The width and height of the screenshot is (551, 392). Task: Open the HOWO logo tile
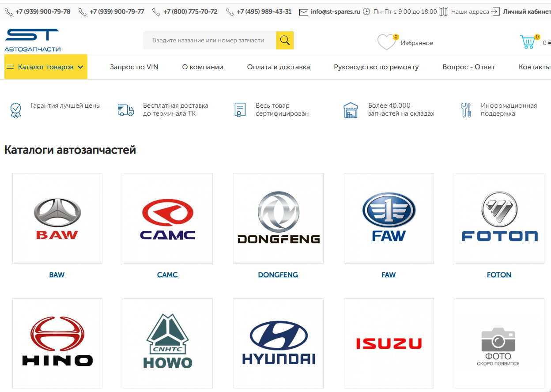coord(168,343)
